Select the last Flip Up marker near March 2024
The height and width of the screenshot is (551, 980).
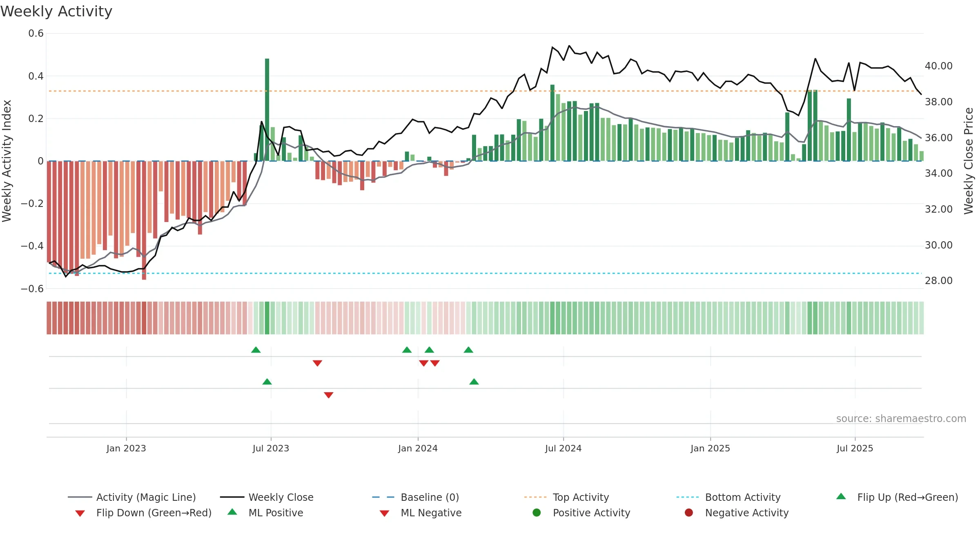(x=468, y=350)
